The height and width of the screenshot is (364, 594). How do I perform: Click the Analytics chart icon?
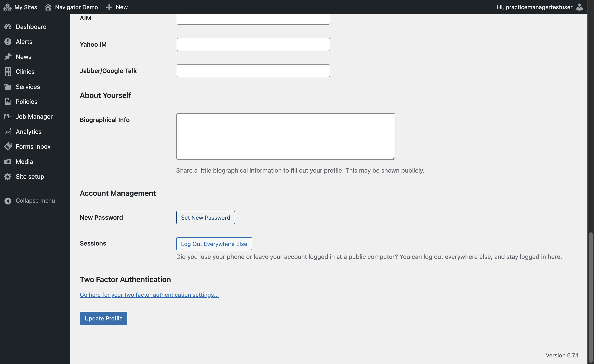pyautogui.click(x=8, y=132)
